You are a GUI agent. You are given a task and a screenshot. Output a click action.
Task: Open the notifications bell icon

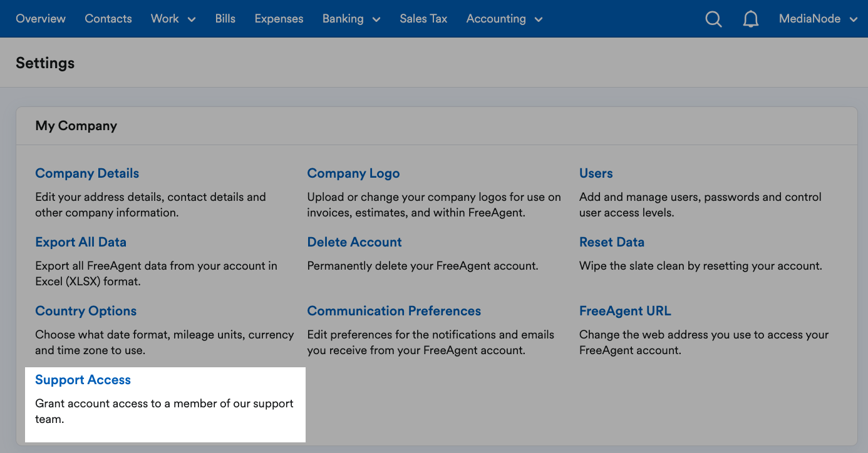click(750, 19)
